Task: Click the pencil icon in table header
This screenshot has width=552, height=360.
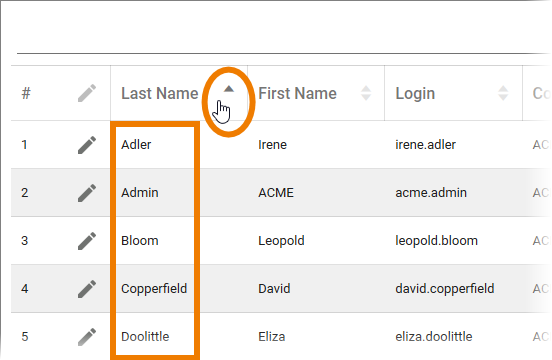Action: point(87,93)
